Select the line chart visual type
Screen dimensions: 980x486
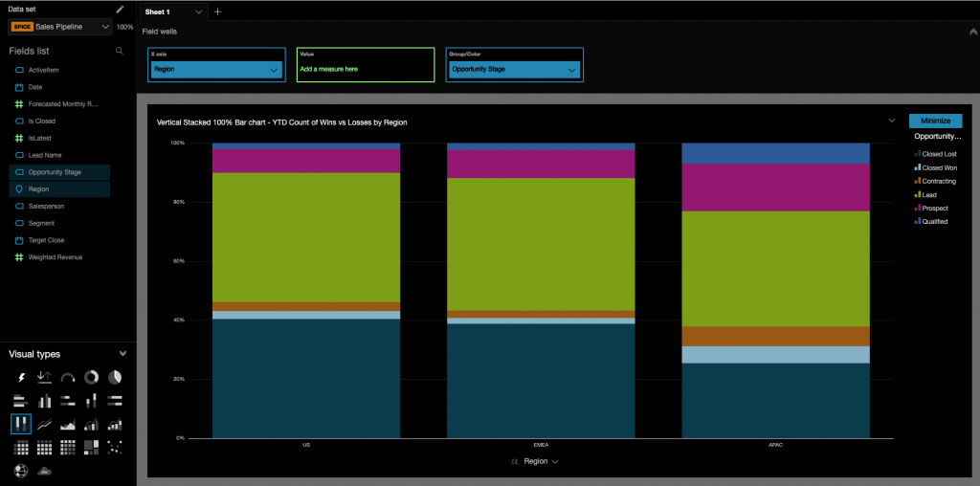45,424
